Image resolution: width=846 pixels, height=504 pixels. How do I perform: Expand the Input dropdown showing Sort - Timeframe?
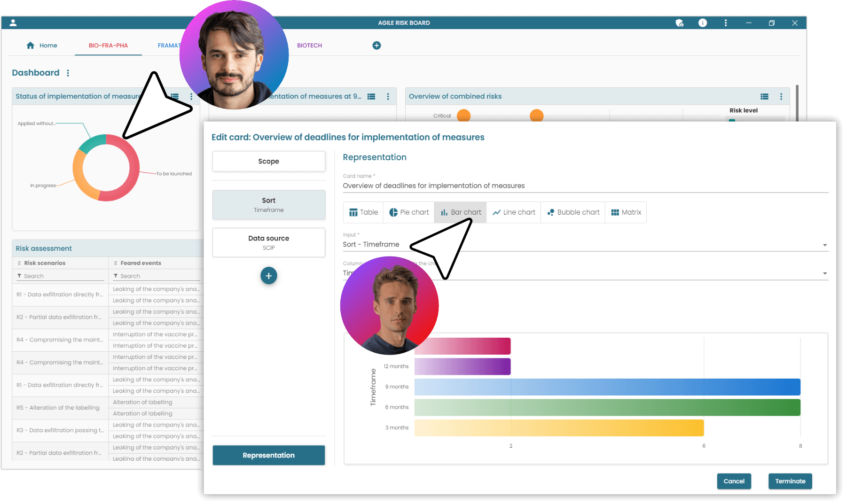click(825, 244)
